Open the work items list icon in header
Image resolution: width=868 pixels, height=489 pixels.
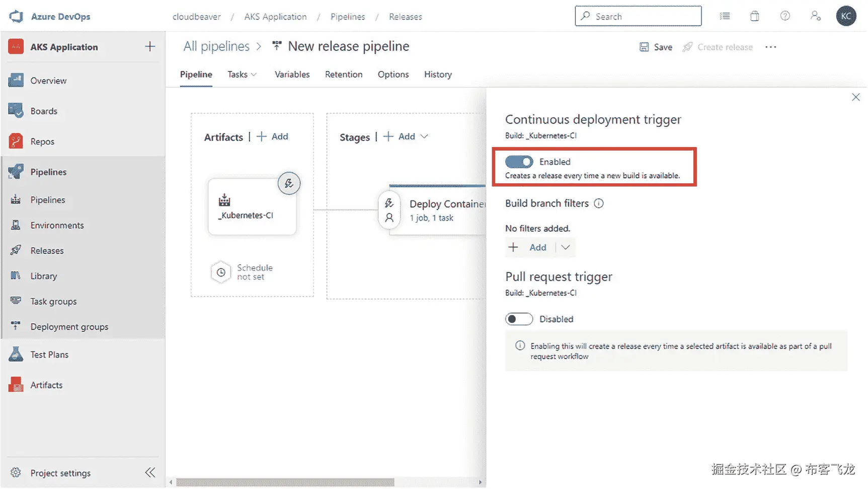725,16
